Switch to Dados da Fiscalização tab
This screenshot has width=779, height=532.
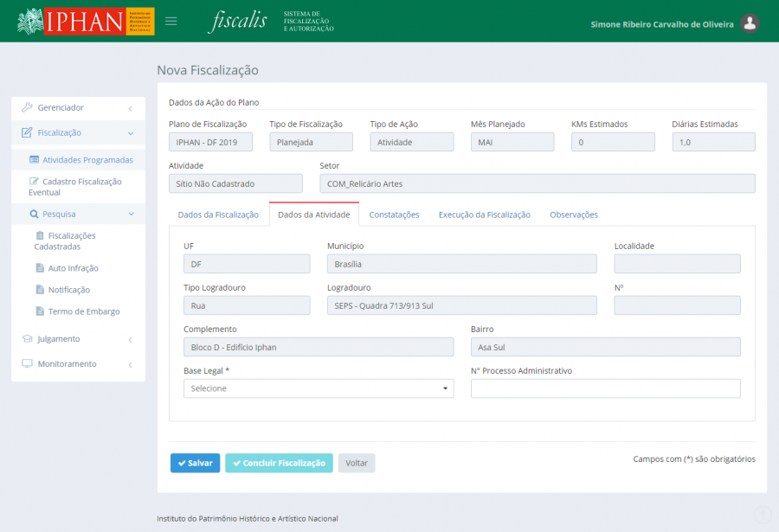[x=218, y=215]
